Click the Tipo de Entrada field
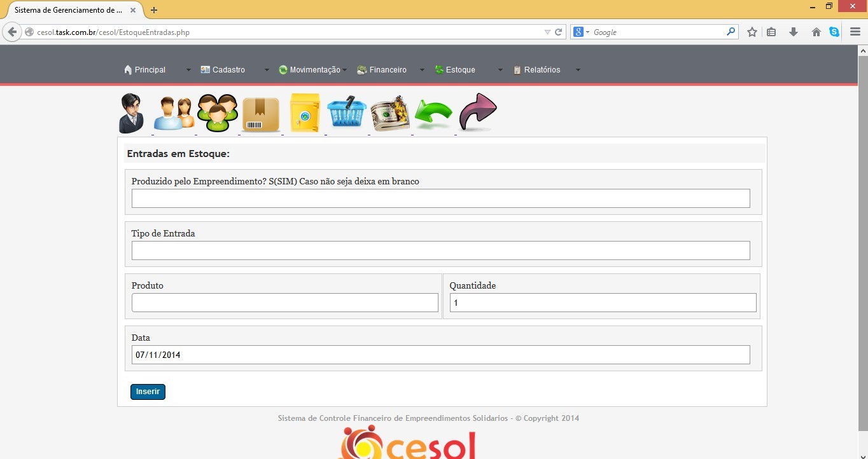 pyautogui.click(x=440, y=250)
